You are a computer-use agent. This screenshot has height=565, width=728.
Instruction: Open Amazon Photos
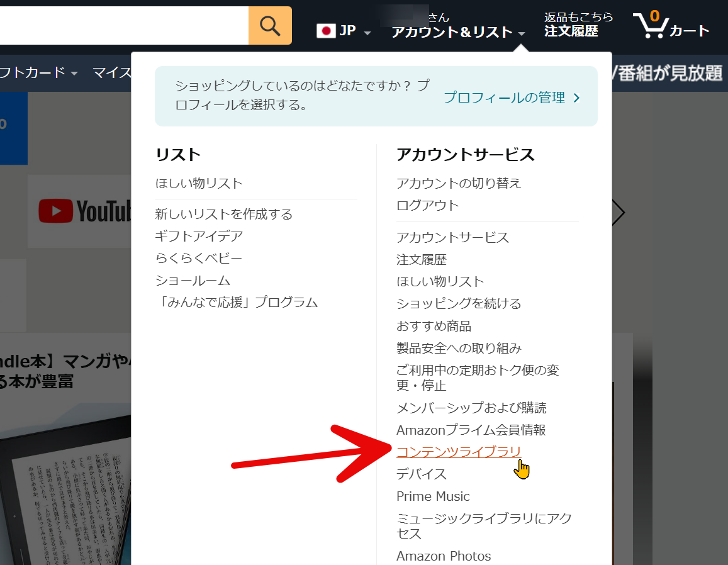tap(444, 556)
